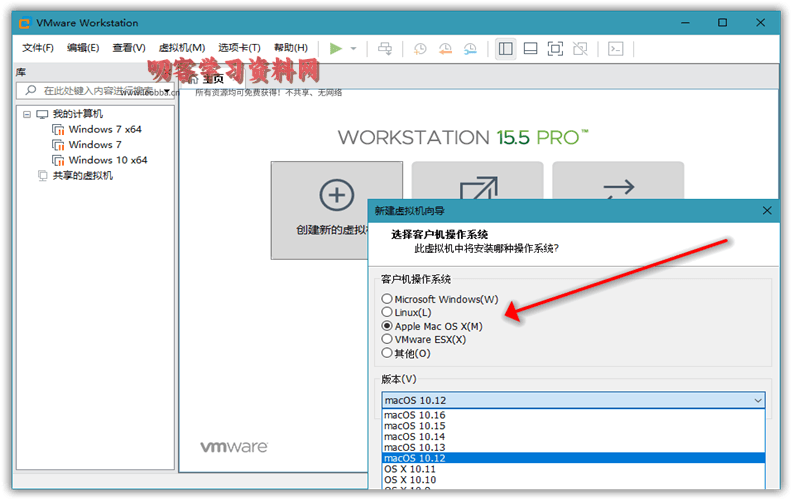Choose macOS 10.16 from version list
This screenshot has width=792, height=500.
[x=573, y=415]
